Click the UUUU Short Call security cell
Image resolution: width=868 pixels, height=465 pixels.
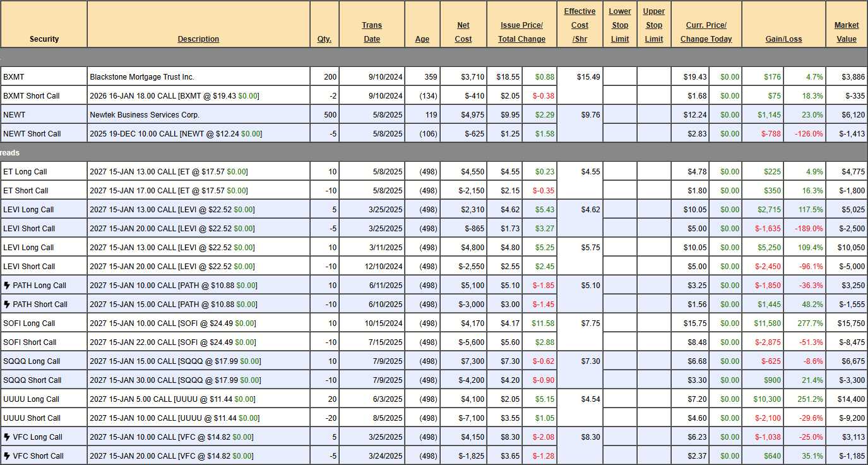32,418
